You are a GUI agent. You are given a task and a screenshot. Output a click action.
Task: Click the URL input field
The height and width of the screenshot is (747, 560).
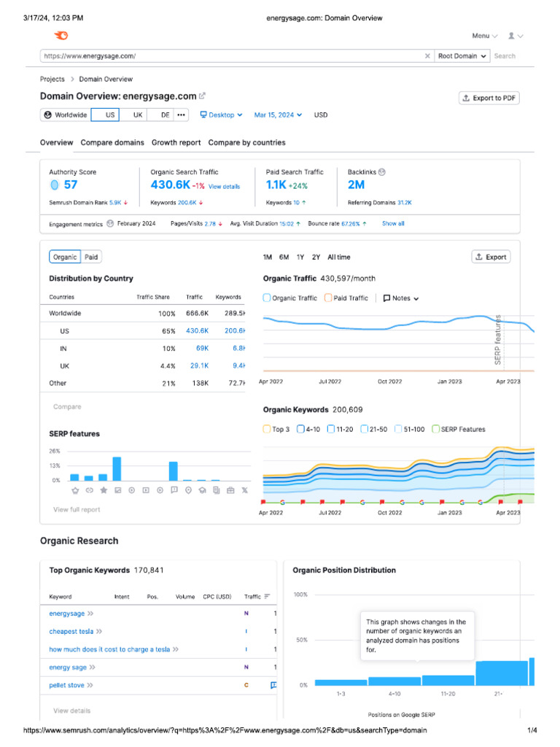[233, 56]
